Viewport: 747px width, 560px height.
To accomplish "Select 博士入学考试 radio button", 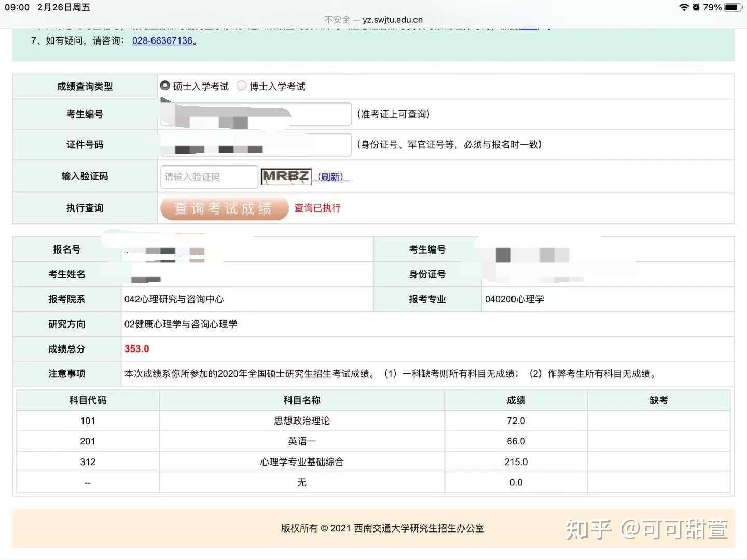I will pyautogui.click(x=241, y=86).
